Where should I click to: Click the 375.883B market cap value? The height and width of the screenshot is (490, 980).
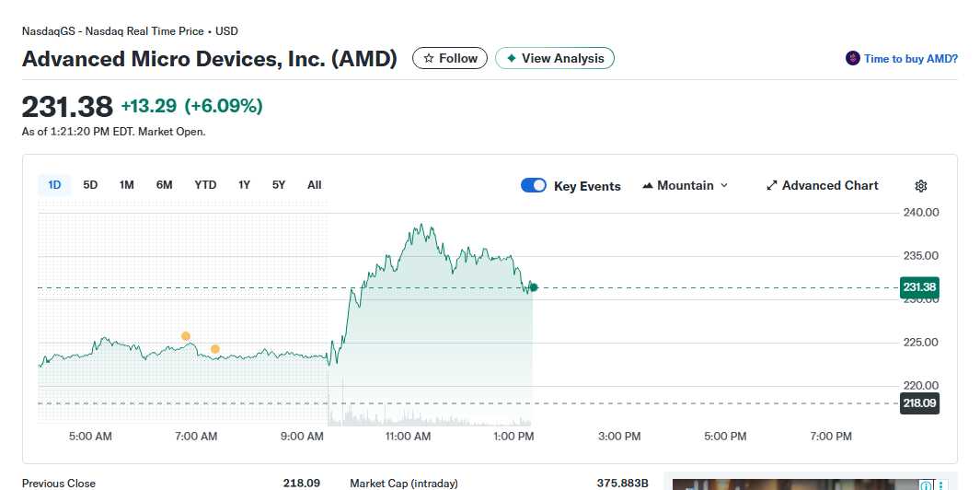click(x=622, y=484)
